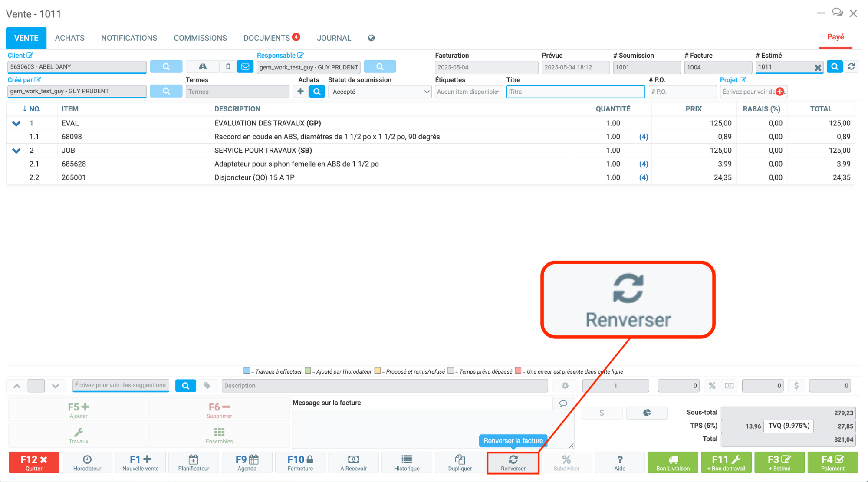Click the refresh icon beside Estimé field
The width and height of the screenshot is (868, 482).
(x=852, y=67)
